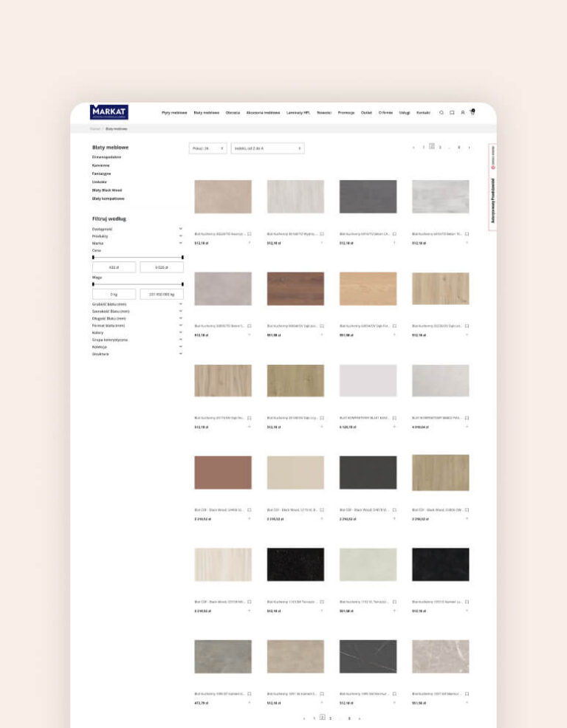The image size is (567, 728).
Task: Click the user account icon in header
Action: [462, 113]
